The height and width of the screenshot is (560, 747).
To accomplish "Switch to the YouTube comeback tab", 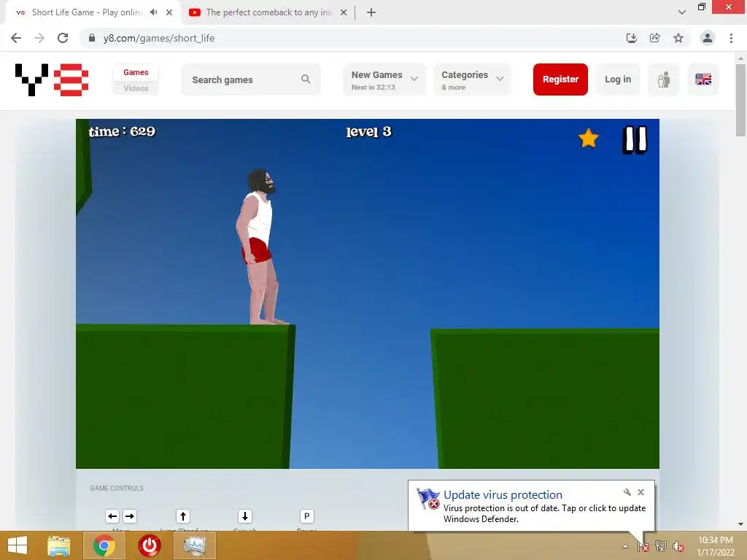I will (x=268, y=12).
